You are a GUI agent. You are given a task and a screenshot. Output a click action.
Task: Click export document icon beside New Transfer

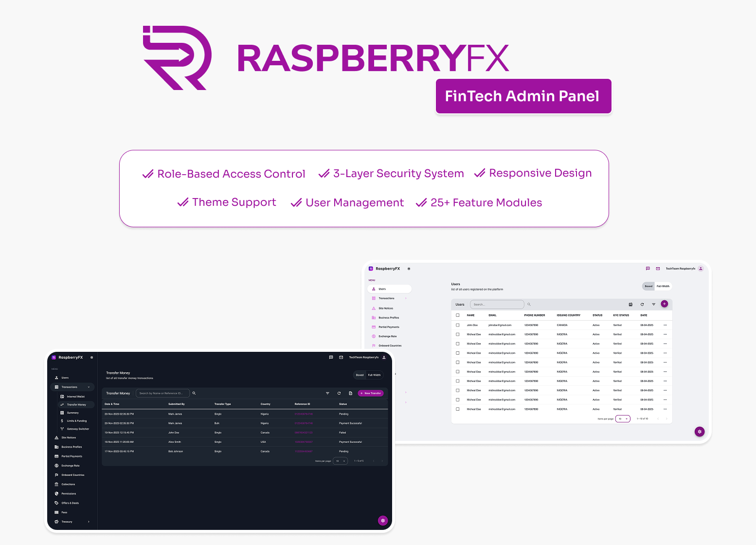coord(350,393)
